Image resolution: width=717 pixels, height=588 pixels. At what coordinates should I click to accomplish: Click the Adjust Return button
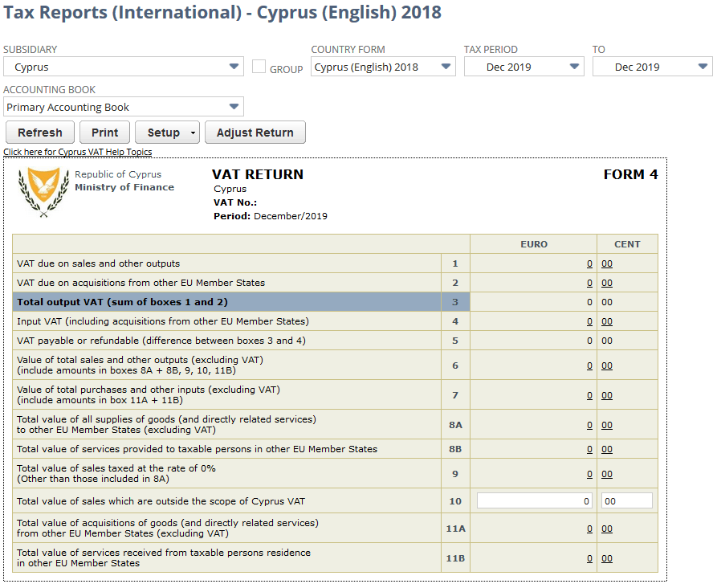(255, 133)
